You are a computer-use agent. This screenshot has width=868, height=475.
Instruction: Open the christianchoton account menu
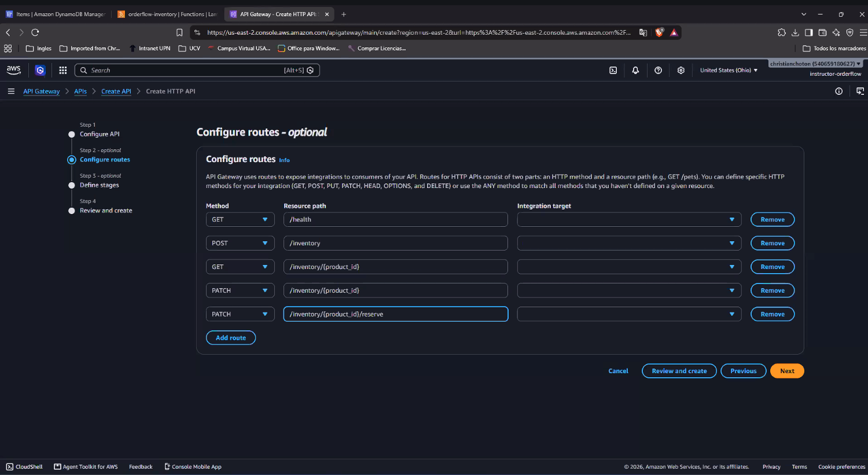click(815, 64)
